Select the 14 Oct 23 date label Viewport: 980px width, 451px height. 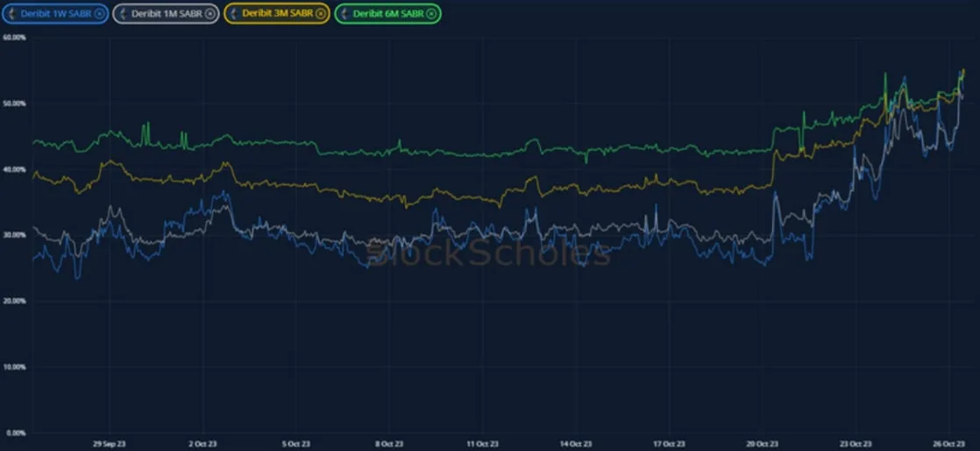(576, 444)
